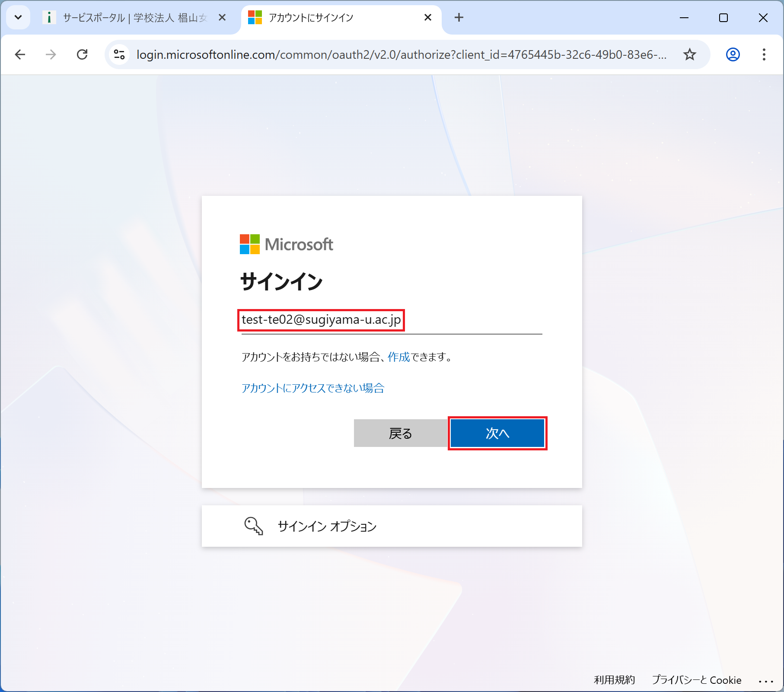Close the サービスポータル tab
Screen dimensions: 784x692
[222, 18]
